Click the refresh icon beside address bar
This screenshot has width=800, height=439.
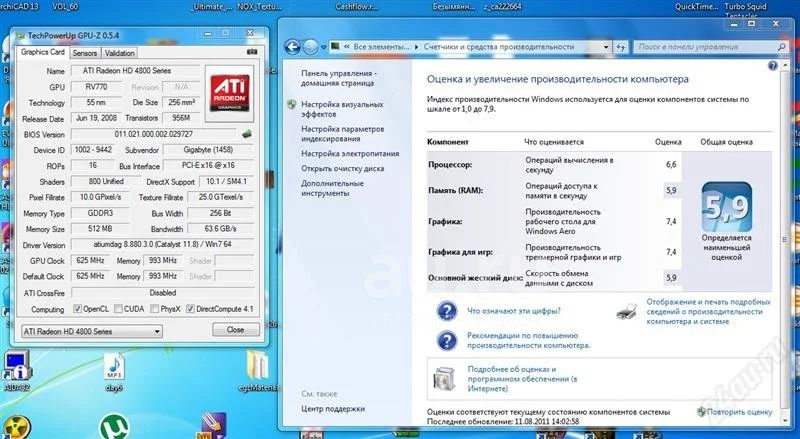(x=621, y=47)
